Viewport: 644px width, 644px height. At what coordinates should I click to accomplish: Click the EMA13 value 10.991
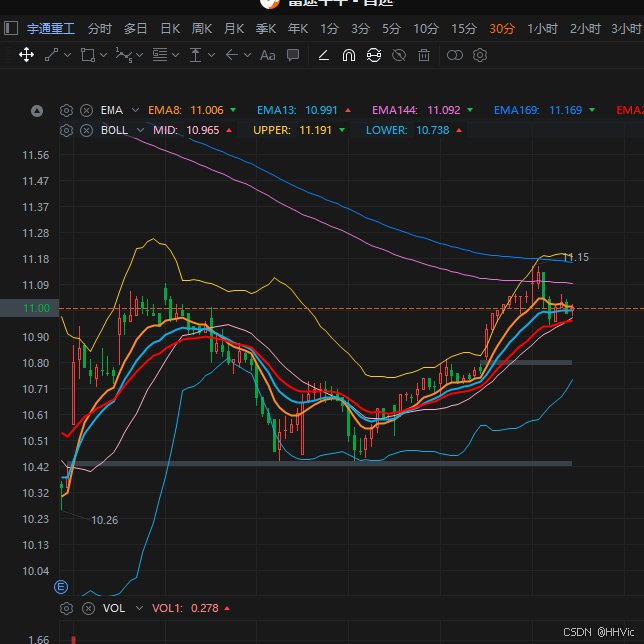pyautogui.click(x=321, y=110)
